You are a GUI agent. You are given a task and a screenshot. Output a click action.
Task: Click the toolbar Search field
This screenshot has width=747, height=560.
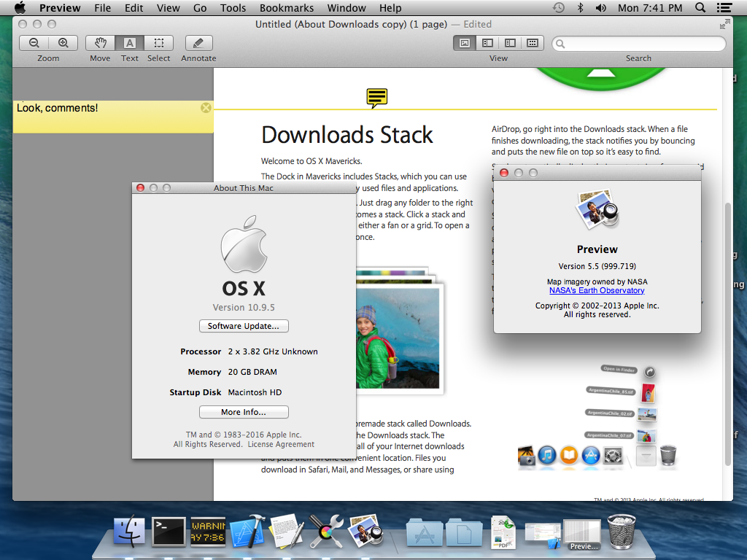(639, 43)
